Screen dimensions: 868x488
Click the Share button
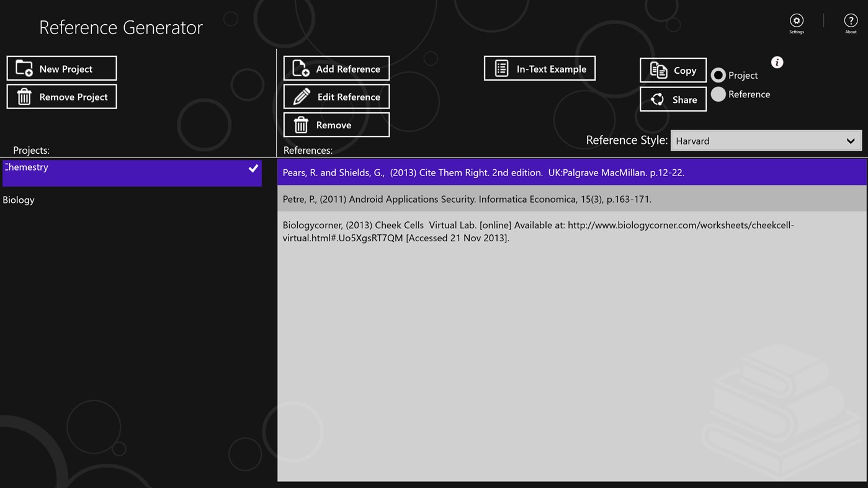pyautogui.click(x=673, y=99)
